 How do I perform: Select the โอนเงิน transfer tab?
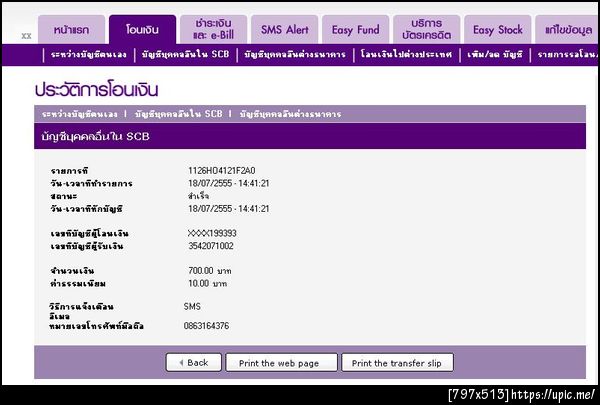(142, 29)
